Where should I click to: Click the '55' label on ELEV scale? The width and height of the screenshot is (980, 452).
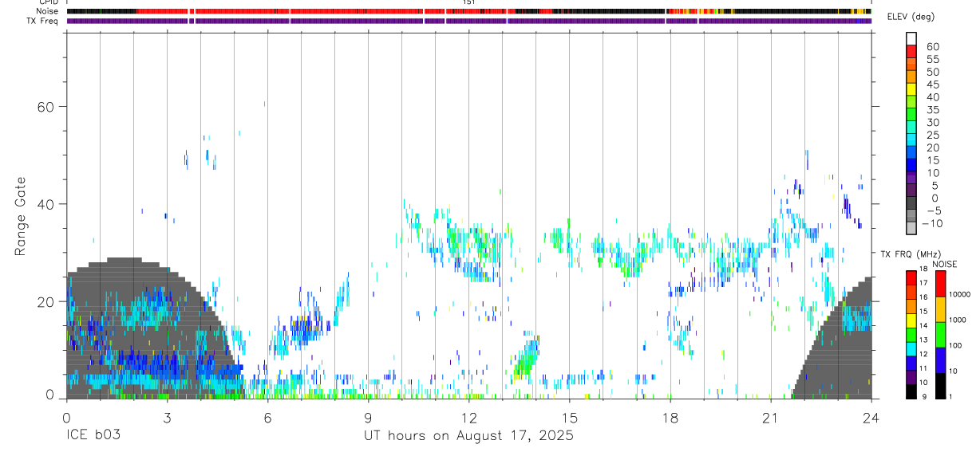pos(932,60)
